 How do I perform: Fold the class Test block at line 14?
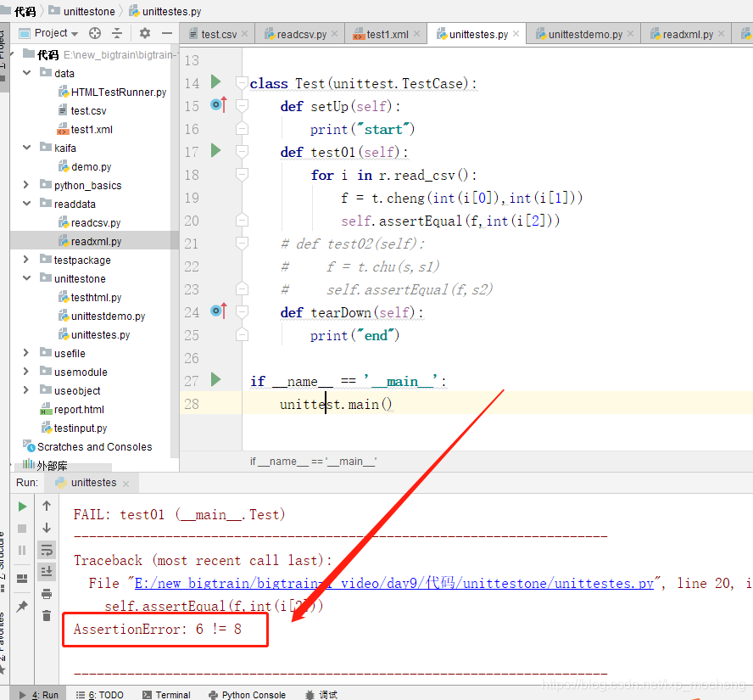click(x=242, y=82)
